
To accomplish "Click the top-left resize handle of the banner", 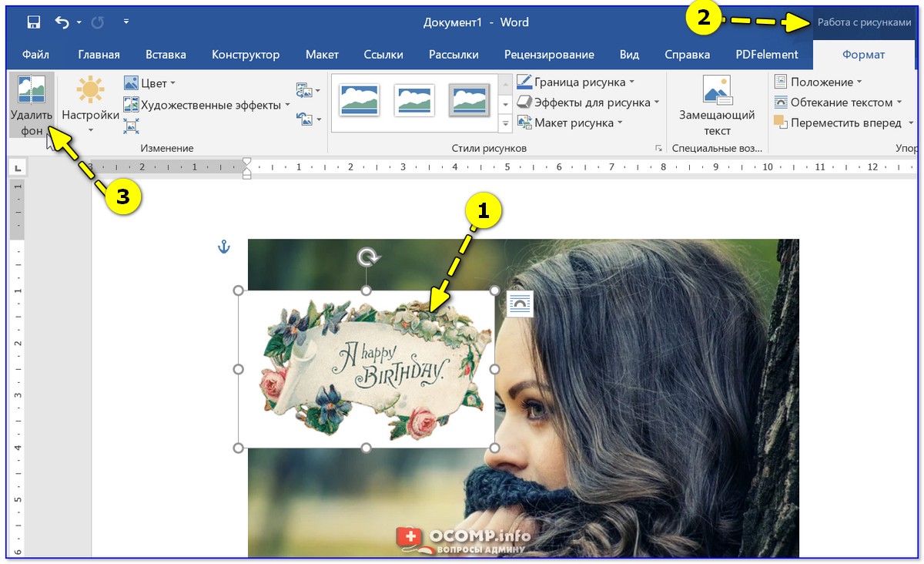I will (239, 290).
